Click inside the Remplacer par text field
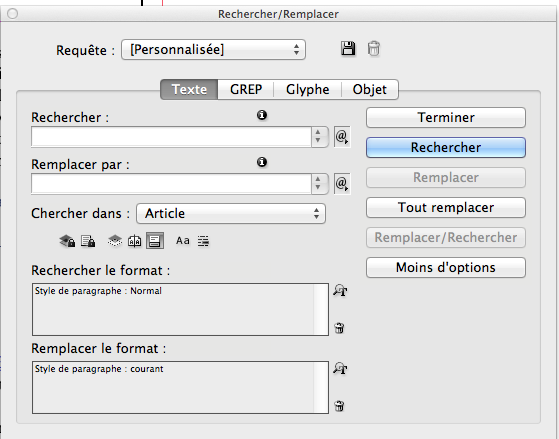This screenshot has width=559, height=439. (x=171, y=184)
